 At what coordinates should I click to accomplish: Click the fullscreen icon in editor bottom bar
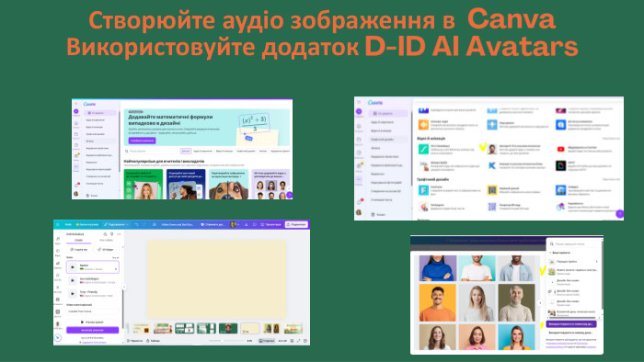point(299,341)
